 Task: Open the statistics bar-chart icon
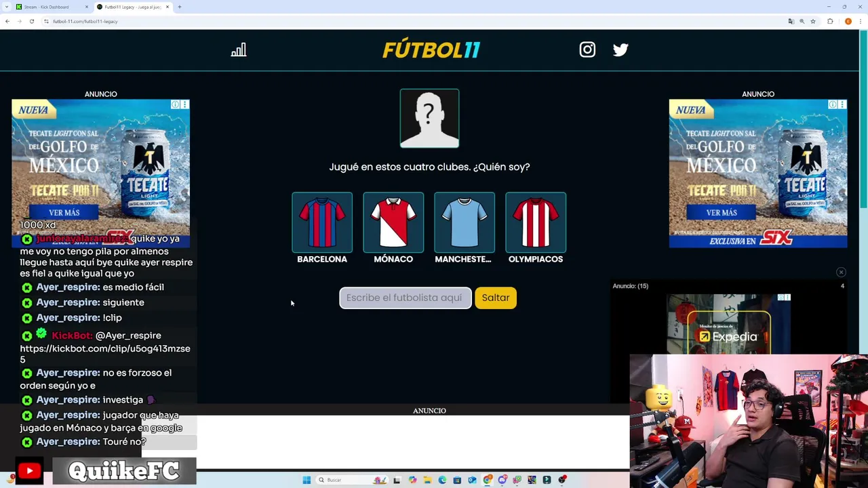point(239,50)
